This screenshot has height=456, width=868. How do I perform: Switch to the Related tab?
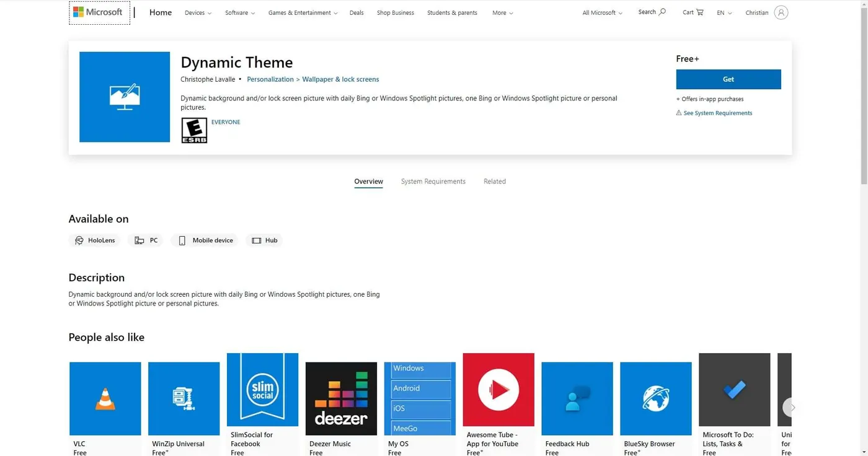point(495,182)
